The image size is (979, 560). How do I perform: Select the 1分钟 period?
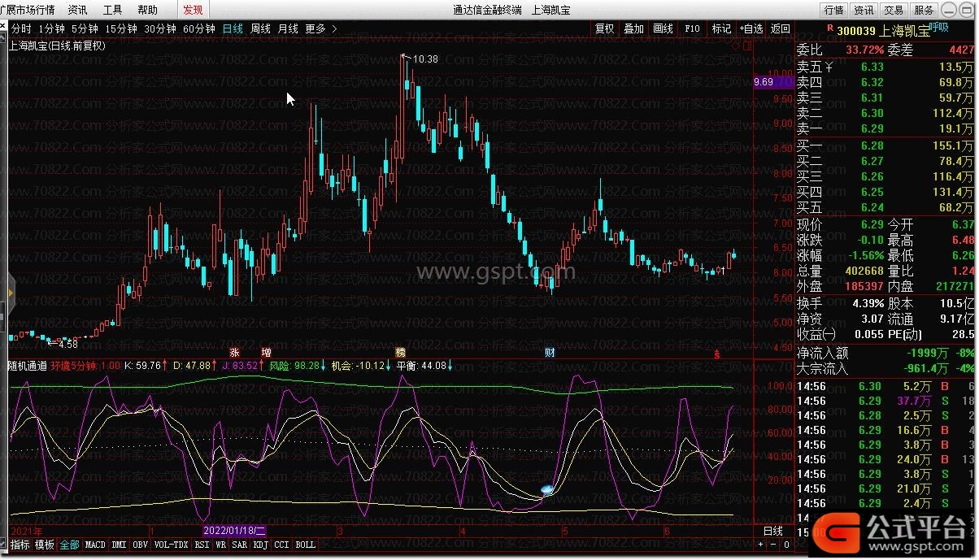point(52,28)
